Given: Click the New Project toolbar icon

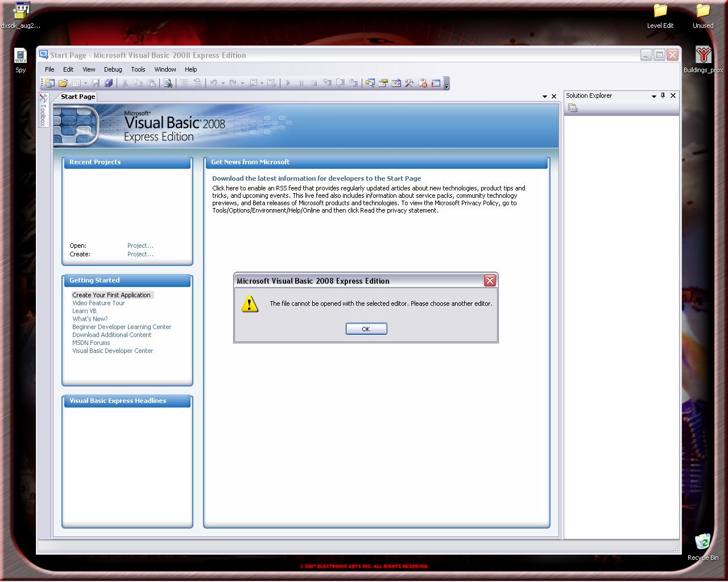Looking at the screenshot, I should pos(49,83).
